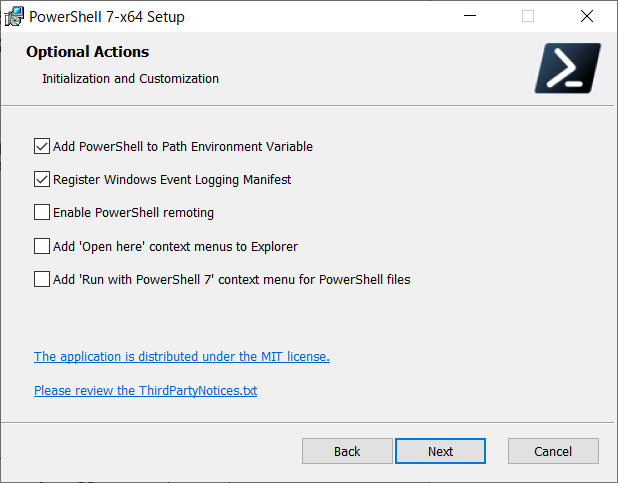
Task: Click the 'Enable PowerShell remoting' label text
Action: (133, 212)
